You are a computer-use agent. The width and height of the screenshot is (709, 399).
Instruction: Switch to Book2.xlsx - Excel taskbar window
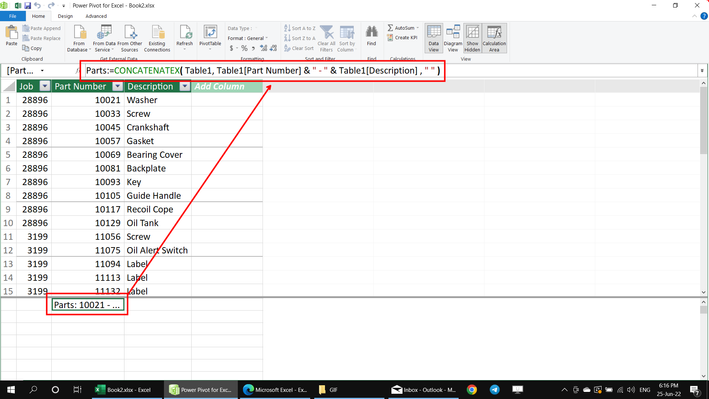point(126,390)
